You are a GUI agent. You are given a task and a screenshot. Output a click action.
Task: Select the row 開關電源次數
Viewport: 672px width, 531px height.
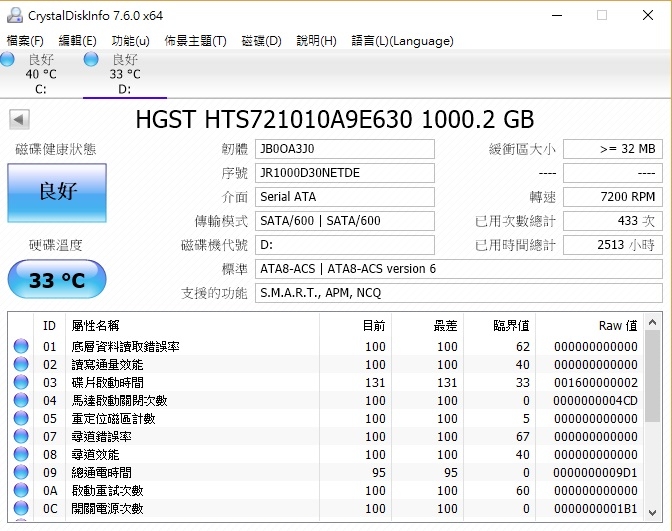coord(326,508)
